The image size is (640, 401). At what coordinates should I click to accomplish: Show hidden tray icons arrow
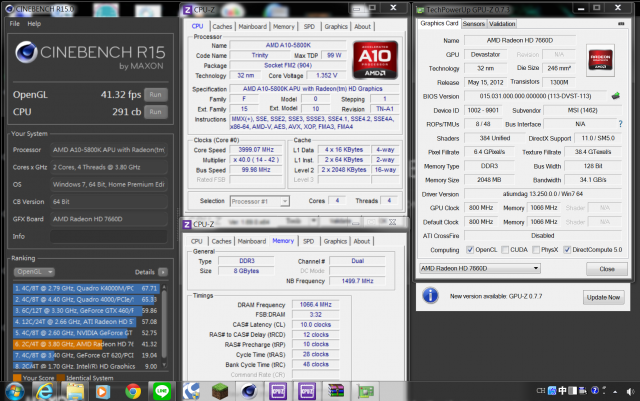615,392
